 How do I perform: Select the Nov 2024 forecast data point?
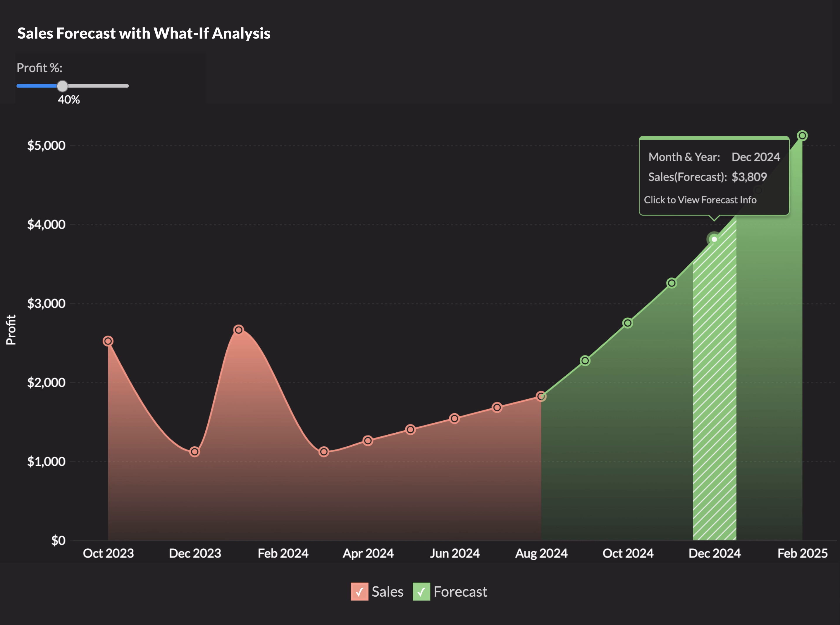pos(672,283)
